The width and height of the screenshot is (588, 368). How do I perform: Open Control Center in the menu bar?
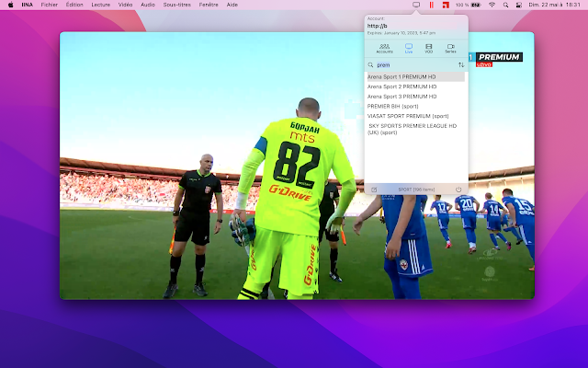518,5
